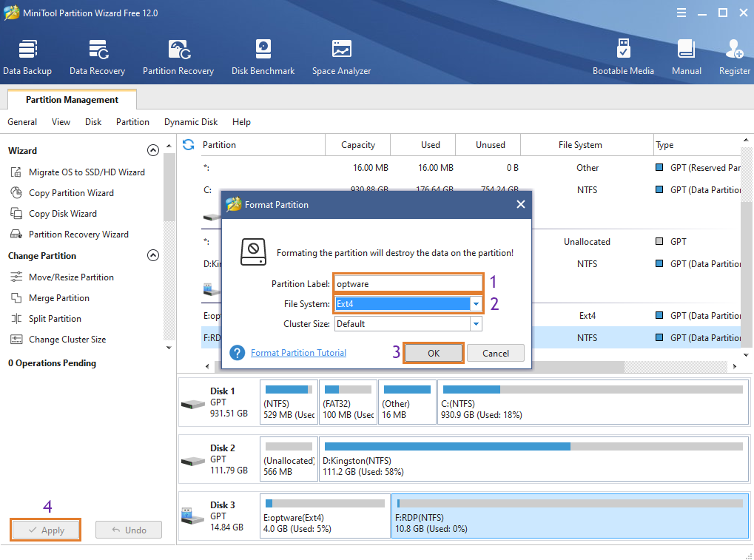Click the Bootable Media icon
The width and height of the screenshot is (754, 560).
623,57
